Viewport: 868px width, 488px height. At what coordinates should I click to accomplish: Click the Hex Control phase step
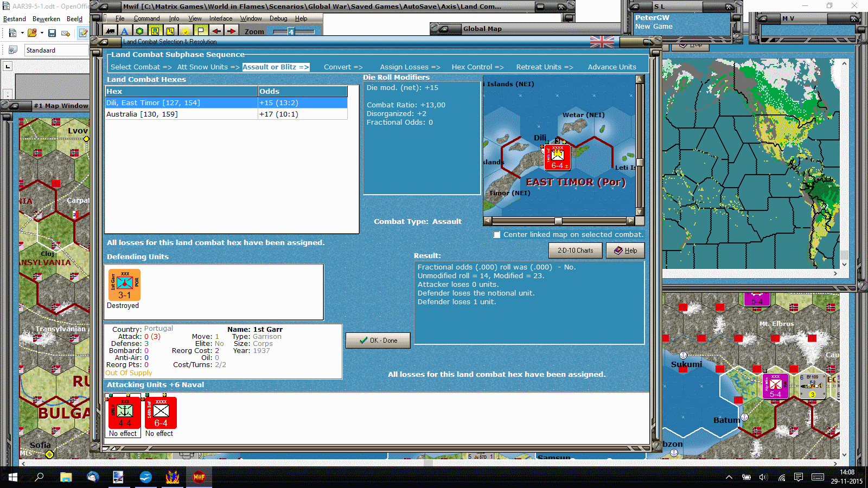point(478,67)
